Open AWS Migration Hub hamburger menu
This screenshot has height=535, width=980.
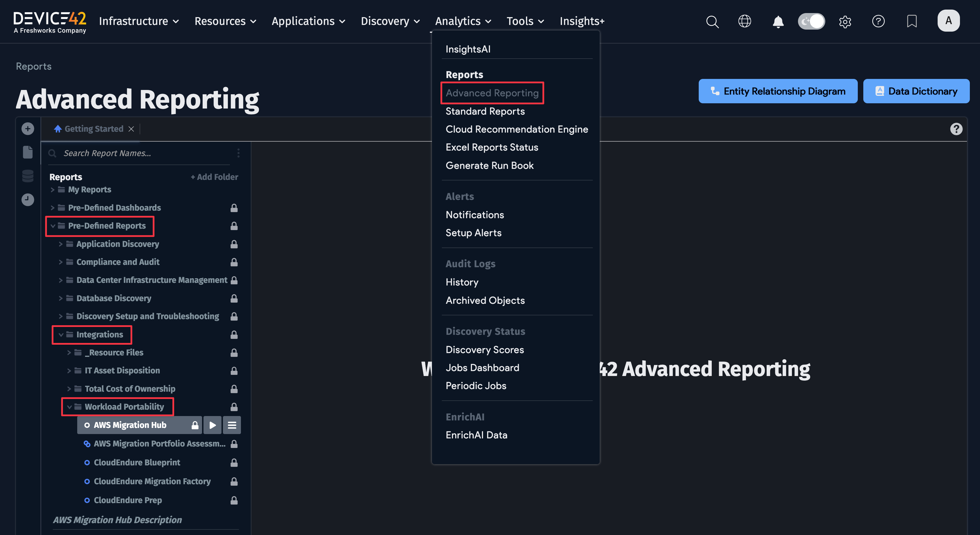232,425
